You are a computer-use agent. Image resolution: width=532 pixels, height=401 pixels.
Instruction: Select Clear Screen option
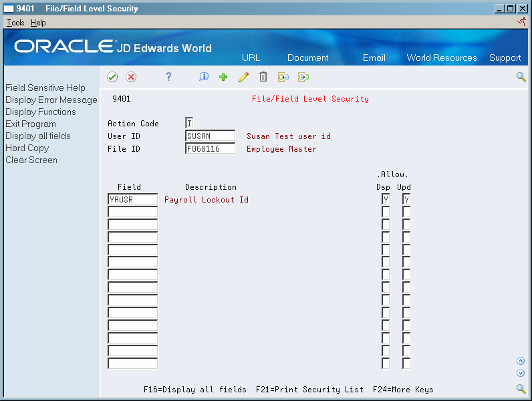31,160
